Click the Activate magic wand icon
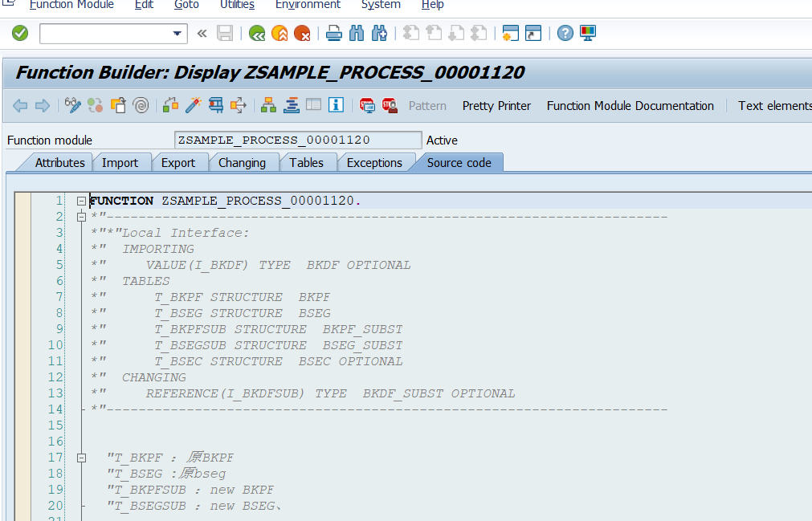 (193, 105)
